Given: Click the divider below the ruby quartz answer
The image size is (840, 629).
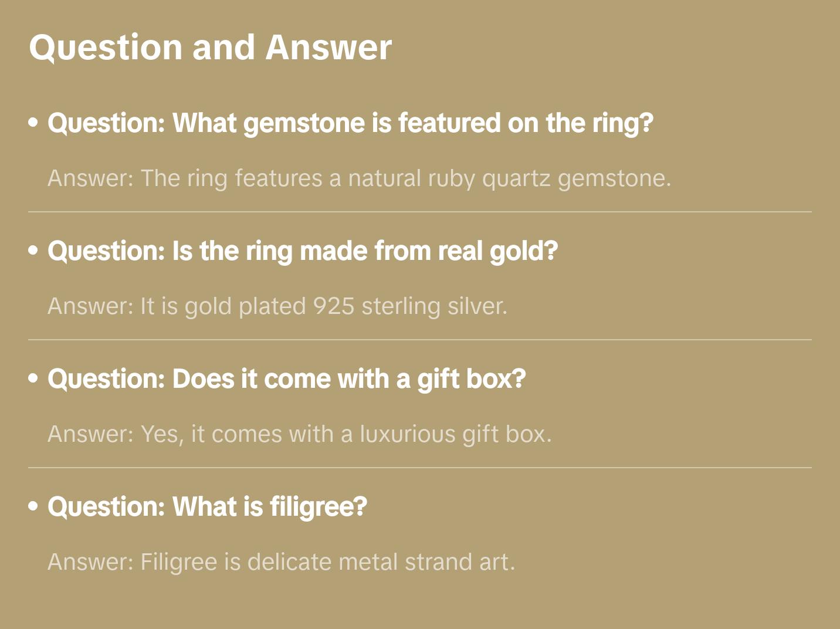Looking at the screenshot, I should [x=419, y=212].
